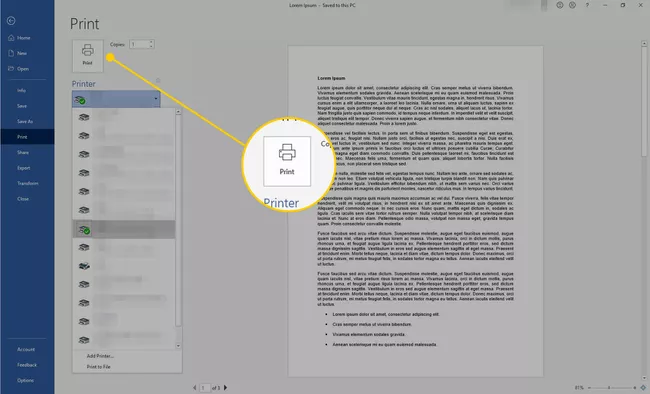The image size is (650, 394).
Task: Select the Print tab in the sidebar
Action: click(x=27, y=137)
